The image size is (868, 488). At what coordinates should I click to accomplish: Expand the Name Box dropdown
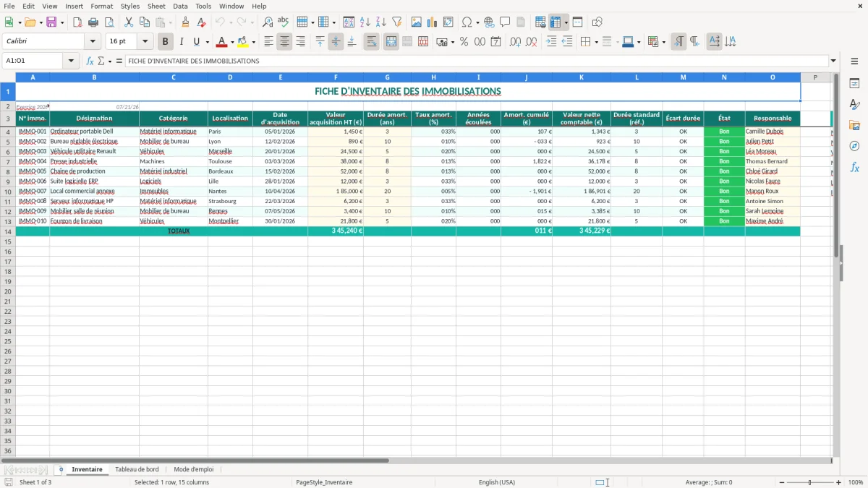pos(71,61)
